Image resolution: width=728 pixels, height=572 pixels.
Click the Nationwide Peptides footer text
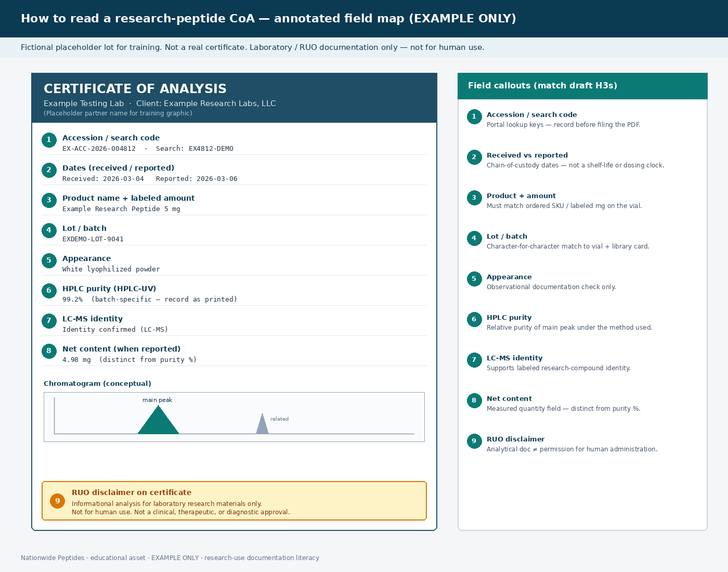pos(170,558)
